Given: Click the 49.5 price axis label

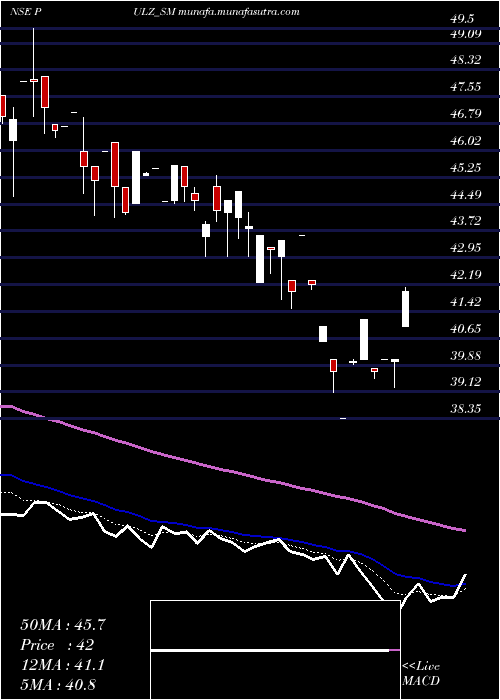Looking at the screenshot, I should [x=462, y=19].
